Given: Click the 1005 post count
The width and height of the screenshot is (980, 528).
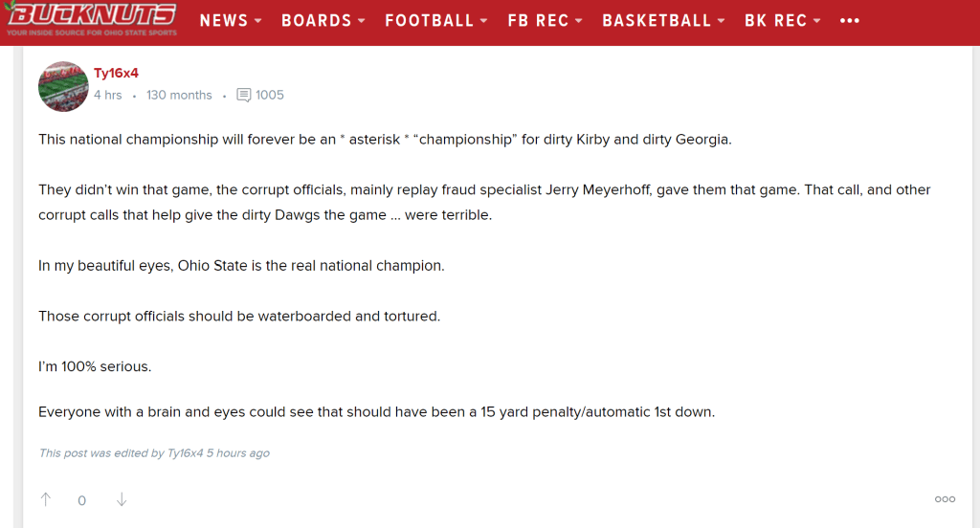Looking at the screenshot, I should pyautogui.click(x=270, y=95).
